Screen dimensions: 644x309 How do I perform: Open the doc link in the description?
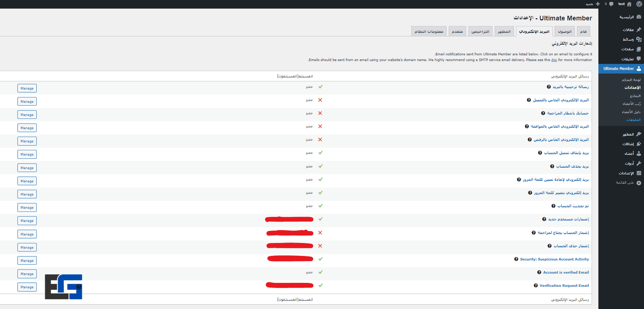554,60
